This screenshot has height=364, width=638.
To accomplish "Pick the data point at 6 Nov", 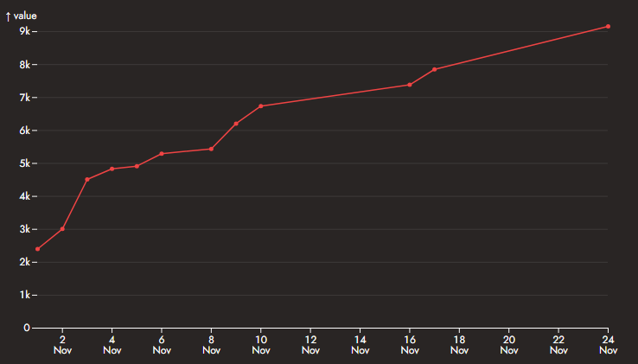I will click(162, 154).
